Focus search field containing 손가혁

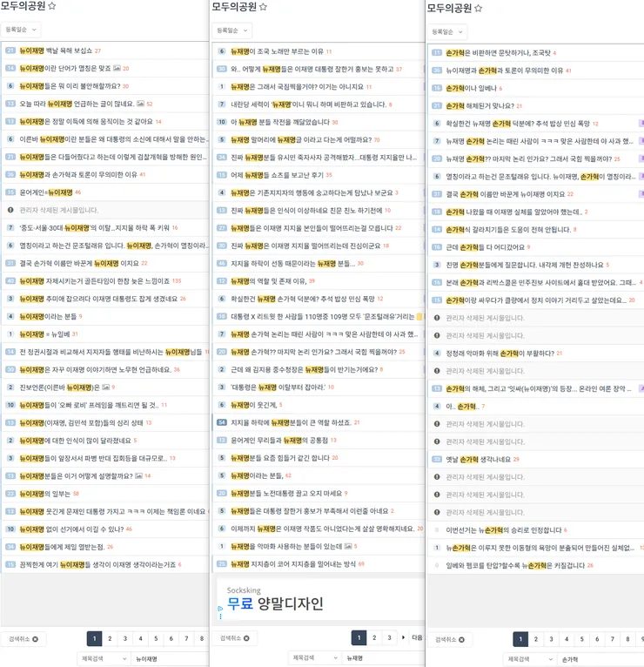pos(600,659)
